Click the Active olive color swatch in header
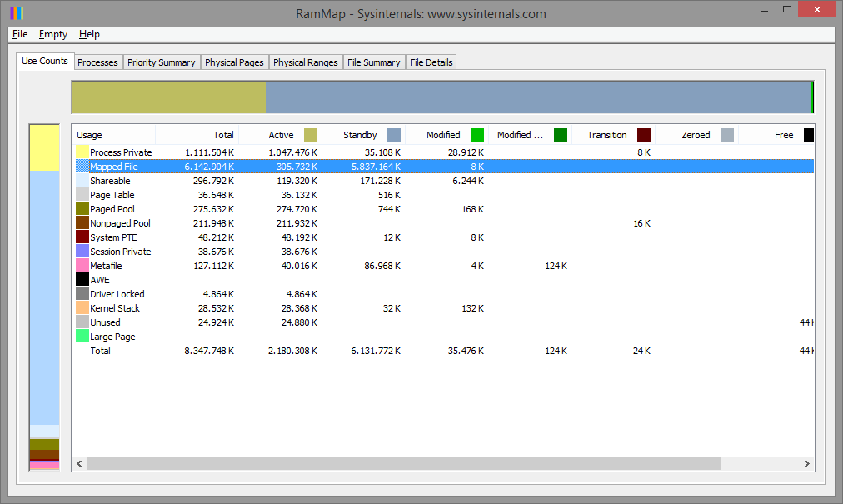Viewport: 843px width, 504px height. (x=311, y=135)
